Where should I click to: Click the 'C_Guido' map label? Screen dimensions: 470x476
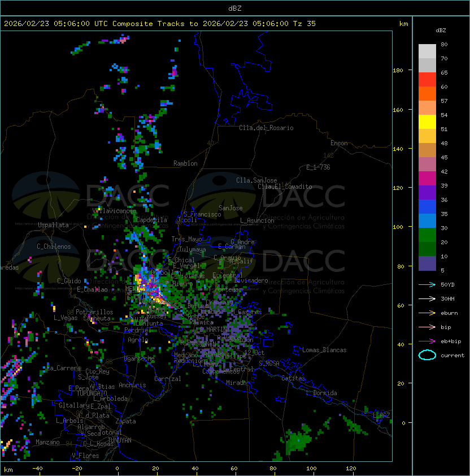click(69, 281)
